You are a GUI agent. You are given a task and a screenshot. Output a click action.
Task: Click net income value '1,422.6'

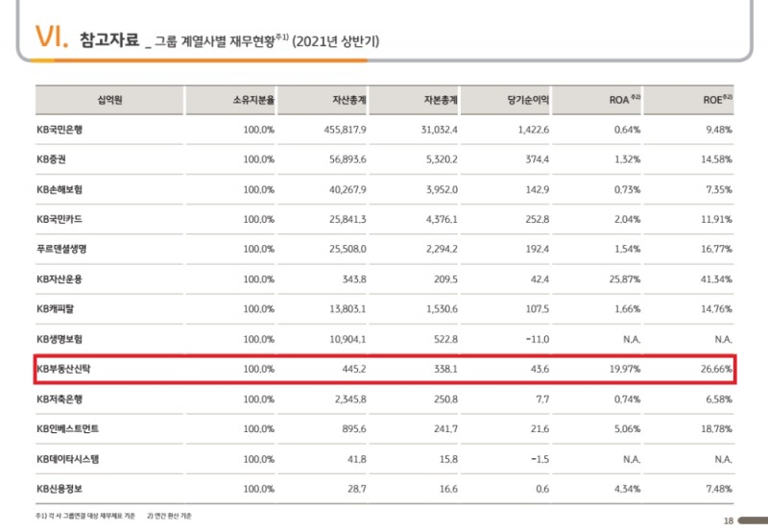534,130
